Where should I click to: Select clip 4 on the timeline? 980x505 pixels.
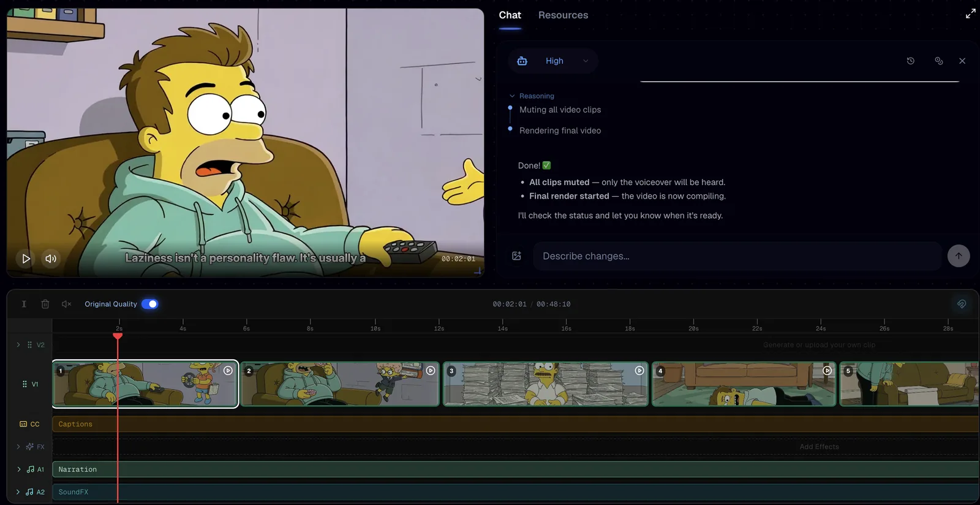(744, 384)
